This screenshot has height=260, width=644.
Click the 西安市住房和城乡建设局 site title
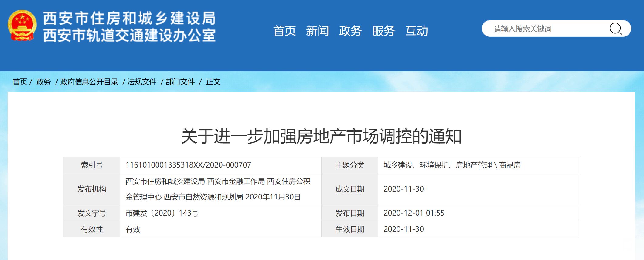point(129,18)
